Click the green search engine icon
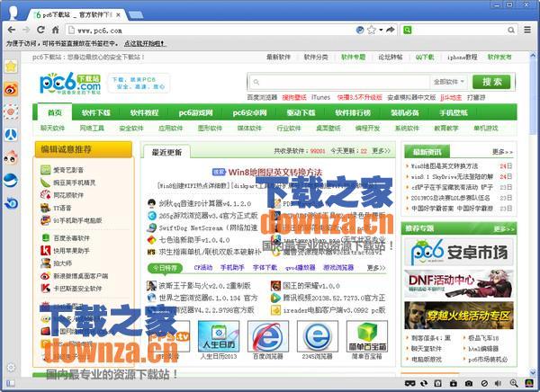 (x=408, y=30)
